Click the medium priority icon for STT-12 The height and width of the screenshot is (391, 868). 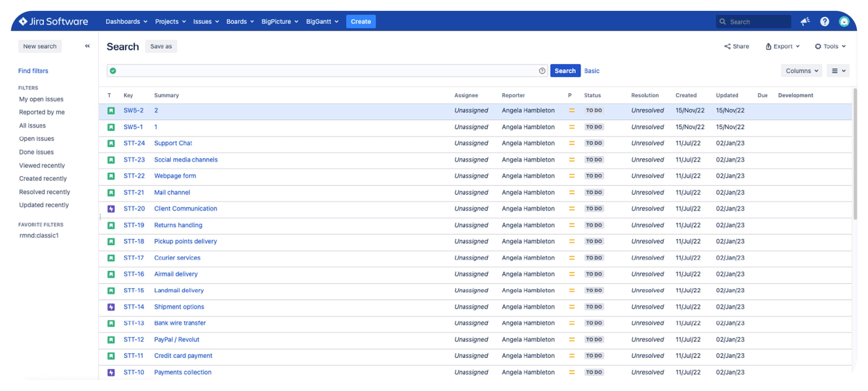pyautogui.click(x=572, y=339)
